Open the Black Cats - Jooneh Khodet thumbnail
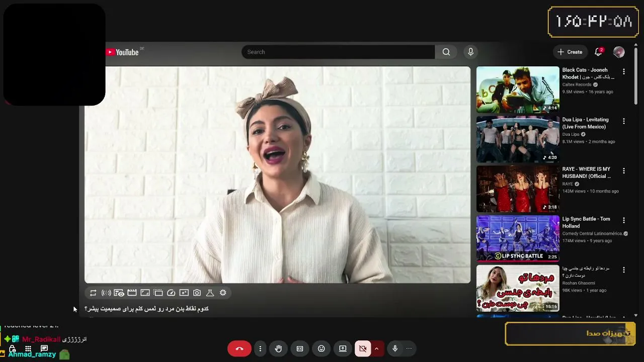The height and width of the screenshot is (362, 644). [518, 89]
